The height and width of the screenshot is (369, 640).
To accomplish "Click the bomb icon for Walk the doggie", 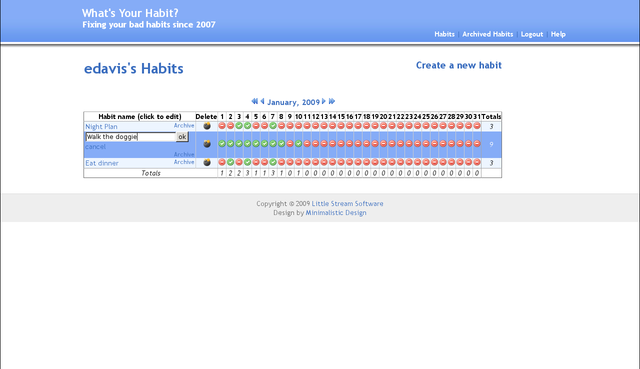I will click(207, 144).
